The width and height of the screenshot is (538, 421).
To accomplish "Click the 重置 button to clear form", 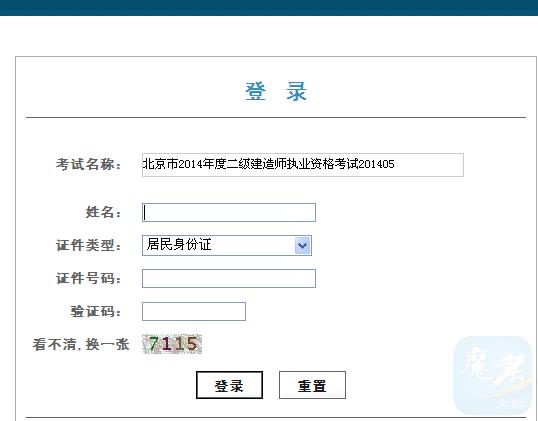I will tap(312, 385).
